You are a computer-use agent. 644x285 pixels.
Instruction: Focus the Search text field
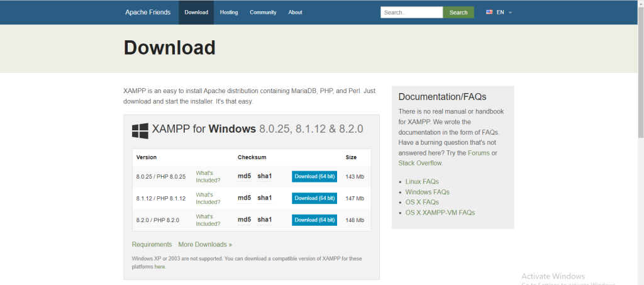411,13
